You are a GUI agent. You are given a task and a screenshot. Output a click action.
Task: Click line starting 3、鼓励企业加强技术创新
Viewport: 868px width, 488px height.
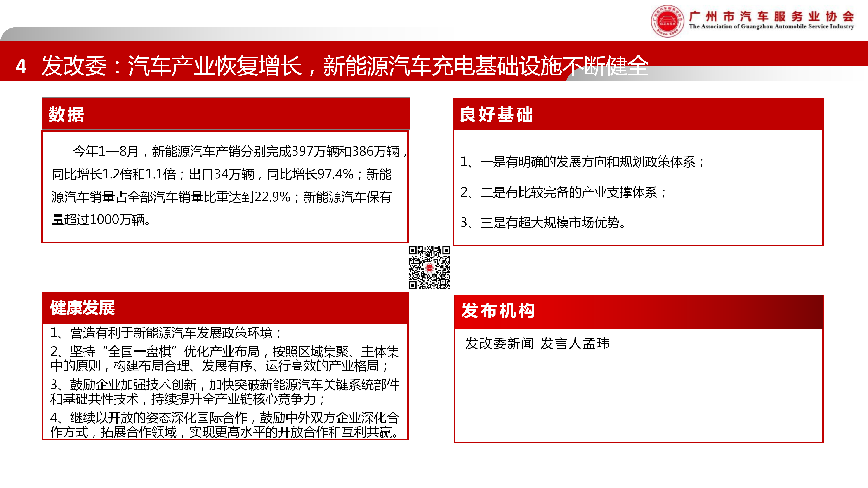tap(225, 385)
